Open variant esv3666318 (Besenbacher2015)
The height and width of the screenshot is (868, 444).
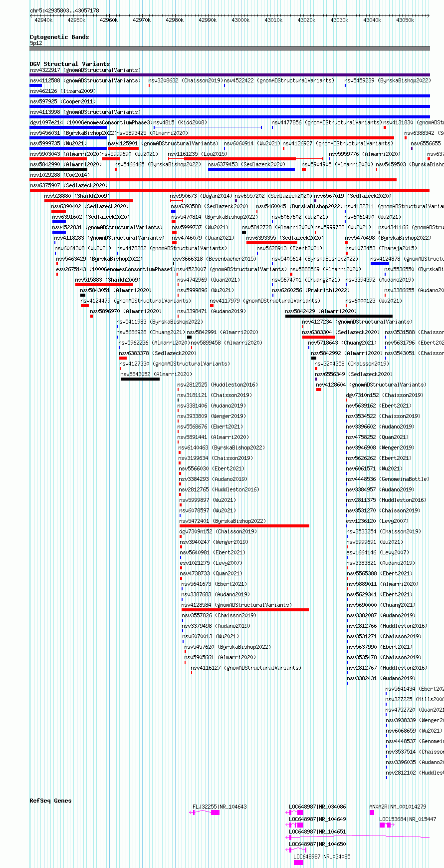coord(215,259)
